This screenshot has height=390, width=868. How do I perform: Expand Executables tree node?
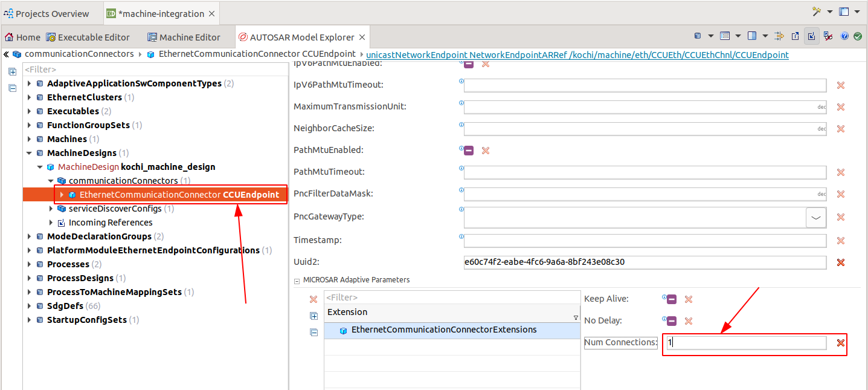click(x=30, y=111)
